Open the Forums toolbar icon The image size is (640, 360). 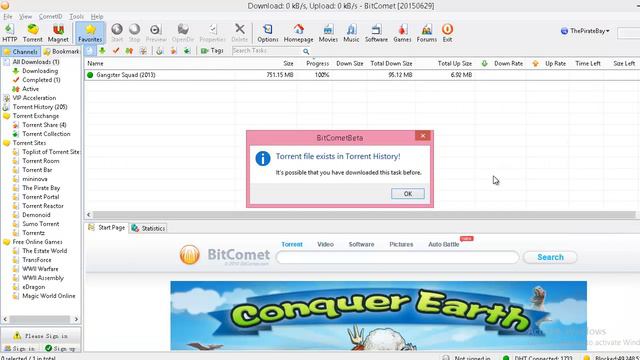[x=427, y=33]
